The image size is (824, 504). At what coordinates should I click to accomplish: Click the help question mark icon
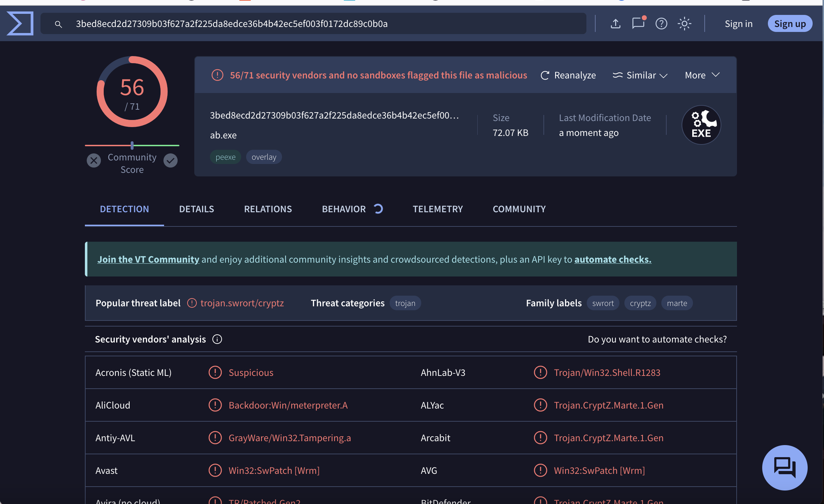tap(661, 24)
